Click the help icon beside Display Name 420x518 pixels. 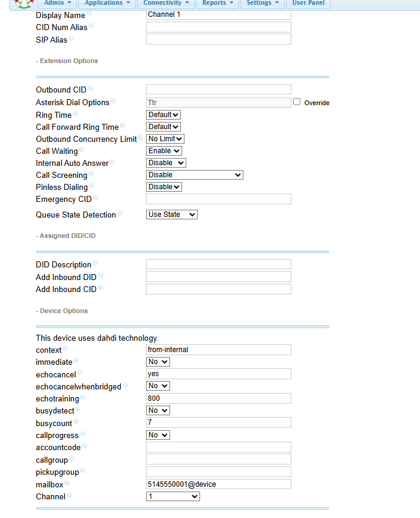[89, 14]
